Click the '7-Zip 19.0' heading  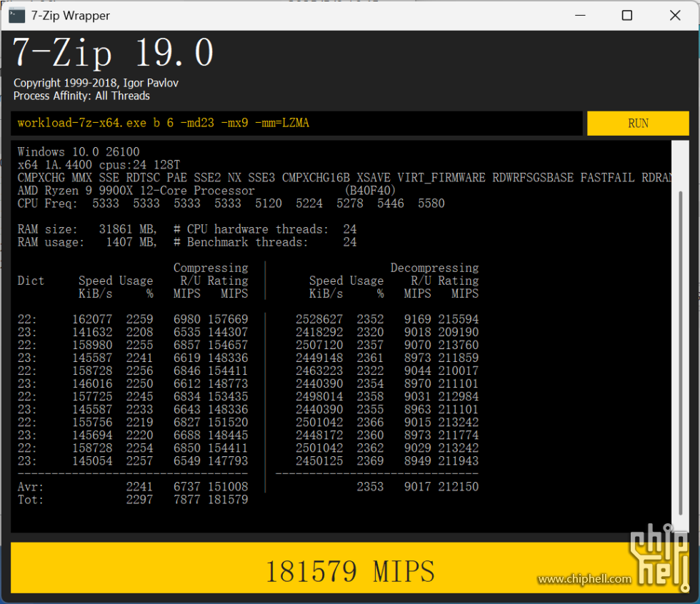[x=114, y=53]
